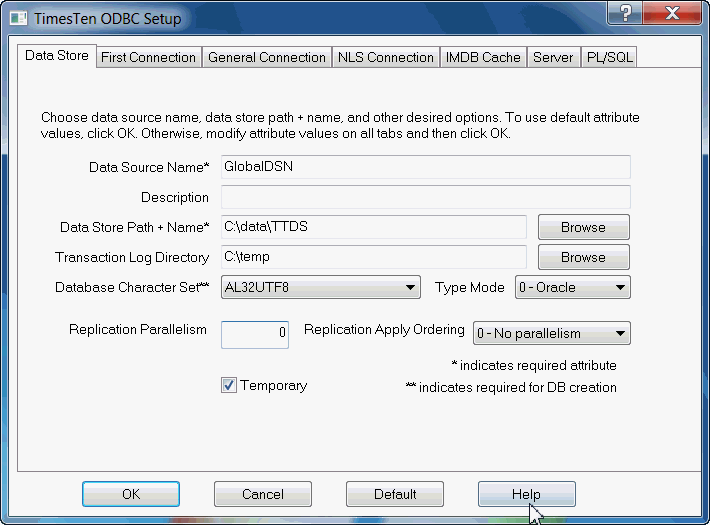Viewport: 710px width, 525px height.
Task: Open the General Connection tab
Action: (267, 57)
